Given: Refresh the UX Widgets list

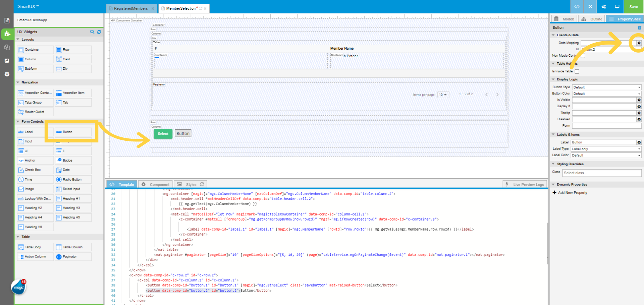Looking at the screenshot, I should pyautogui.click(x=99, y=32).
